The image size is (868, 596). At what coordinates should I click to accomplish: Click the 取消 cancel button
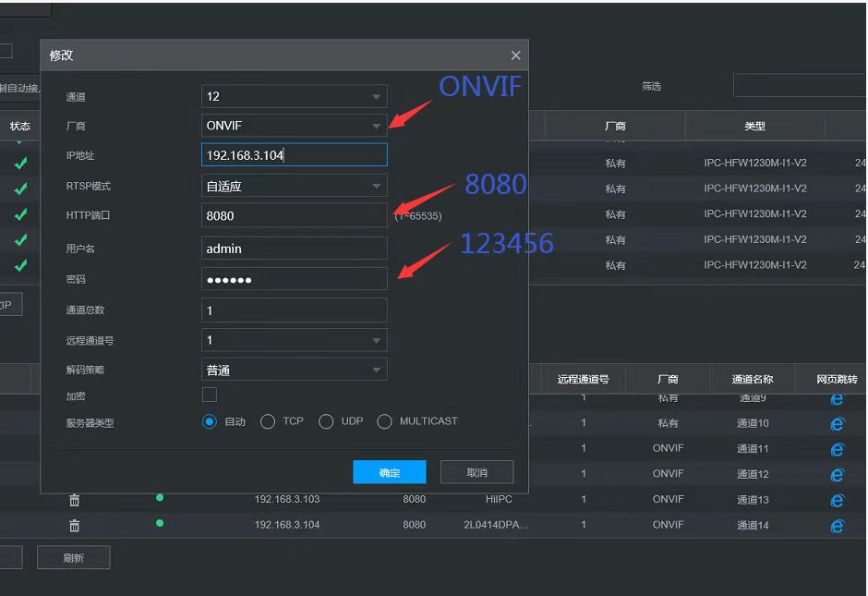tap(476, 472)
